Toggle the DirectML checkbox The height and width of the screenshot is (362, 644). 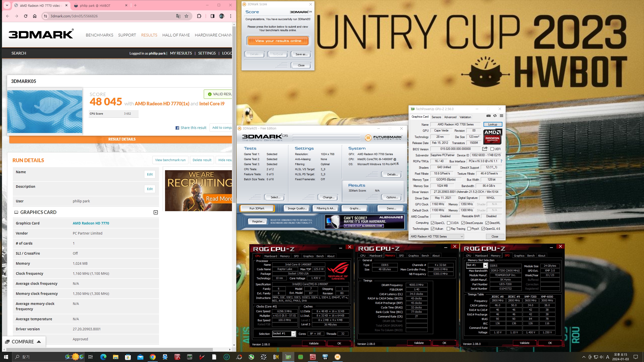(x=487, y=223)
